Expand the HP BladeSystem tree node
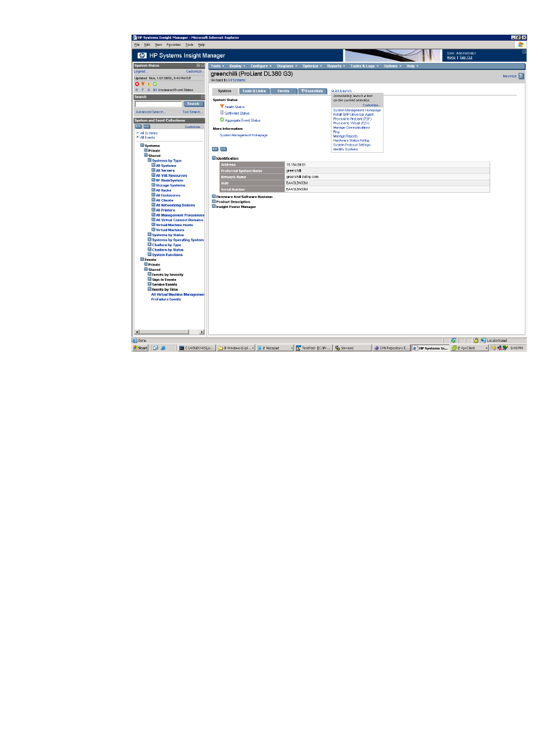Viewport: 560px width, 746px height. click(x=153, y=180)
